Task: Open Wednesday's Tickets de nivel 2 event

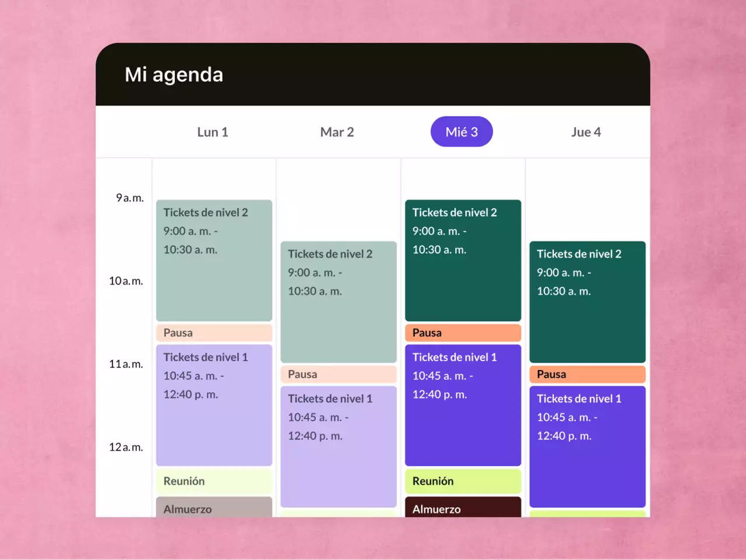Action: pyautogui.click(x=463, y=260)
